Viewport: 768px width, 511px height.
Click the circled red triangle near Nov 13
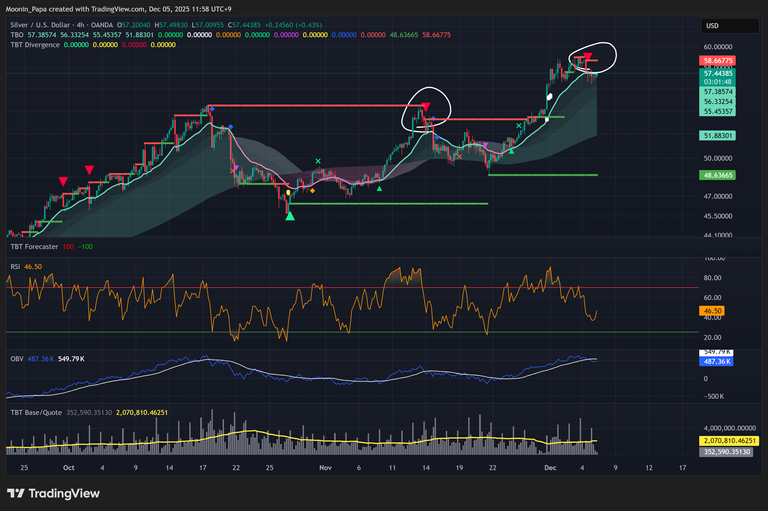426,107
